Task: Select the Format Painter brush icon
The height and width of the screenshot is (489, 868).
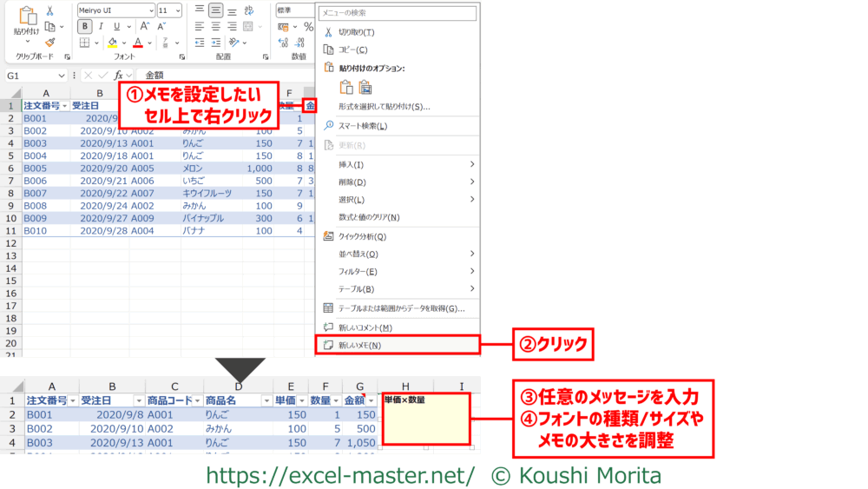Action: point(49,42)
